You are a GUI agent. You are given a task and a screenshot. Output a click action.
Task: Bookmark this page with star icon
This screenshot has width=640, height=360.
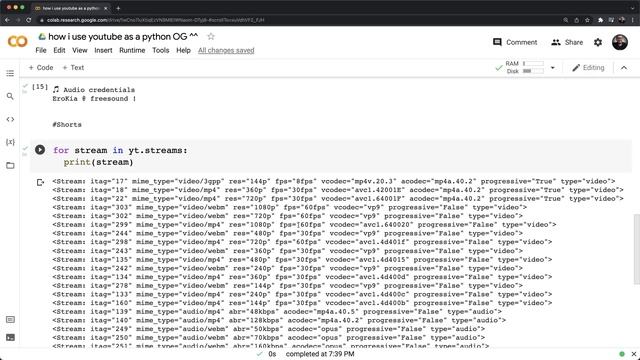[587, 20]
